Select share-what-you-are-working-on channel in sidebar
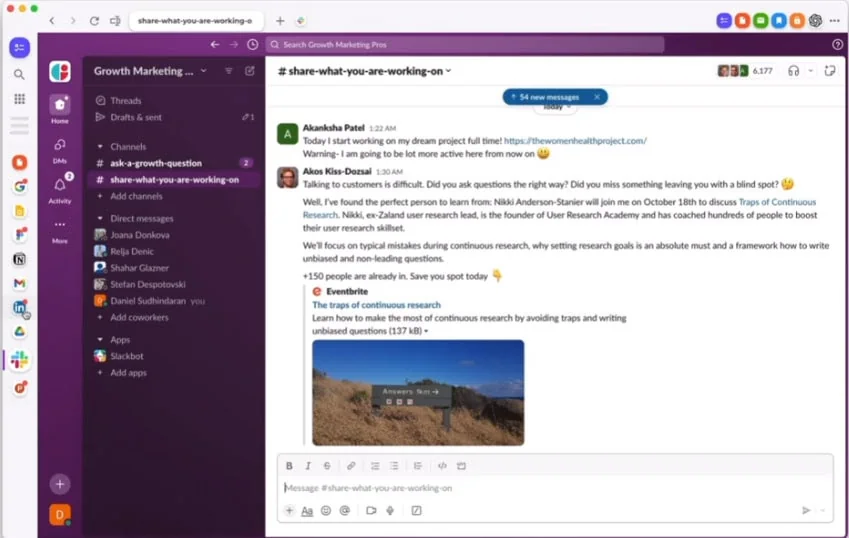The width and height of the screenshot is (849, 538). (173, 180)
